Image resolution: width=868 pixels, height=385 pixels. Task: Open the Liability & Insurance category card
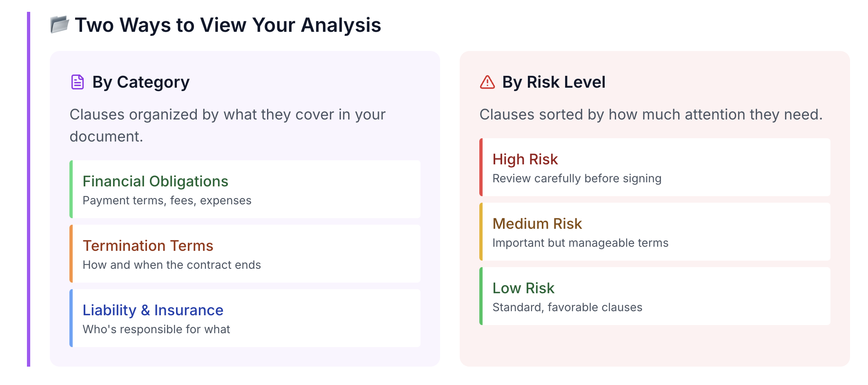pos(245,318)
